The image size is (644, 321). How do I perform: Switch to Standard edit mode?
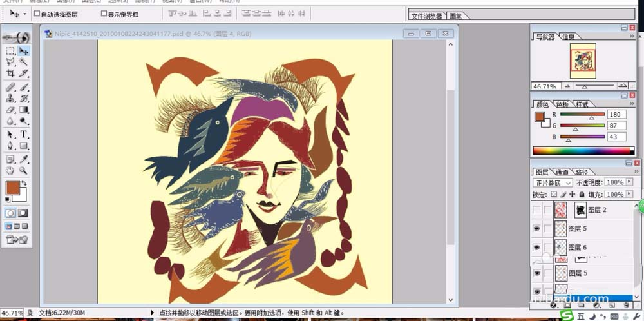tap(10, 213)
